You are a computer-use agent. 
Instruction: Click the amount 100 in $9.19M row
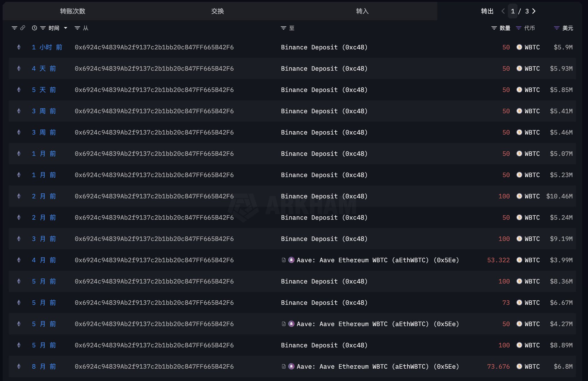(x=504, y=239)
